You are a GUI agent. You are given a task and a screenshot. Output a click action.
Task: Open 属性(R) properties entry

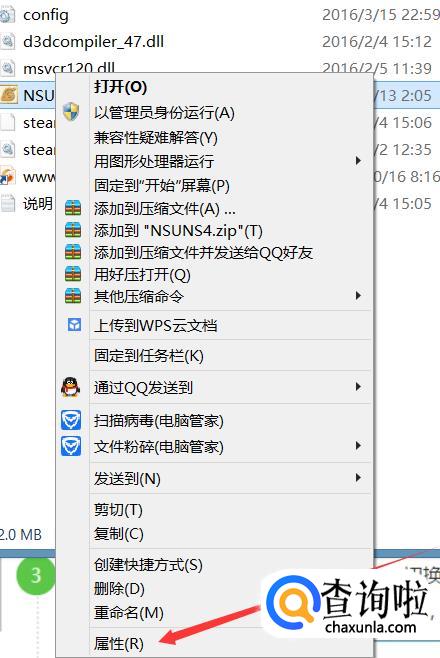pyautogui.click(x=119, y=643)
